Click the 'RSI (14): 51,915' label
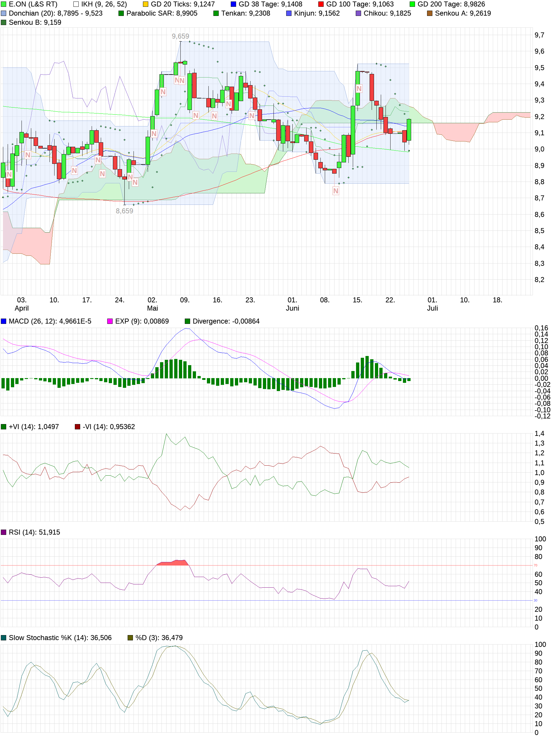 34,533
